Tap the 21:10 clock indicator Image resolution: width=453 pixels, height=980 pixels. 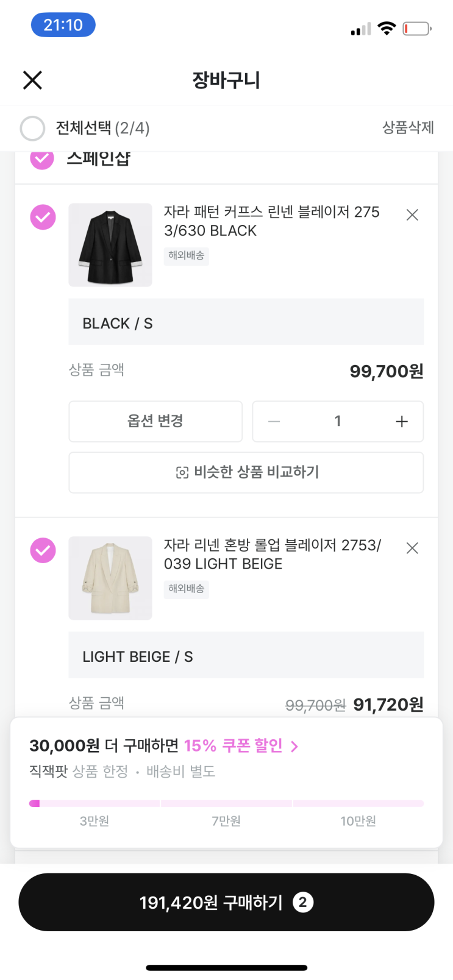pyautogui.click(x=63, y=25)
